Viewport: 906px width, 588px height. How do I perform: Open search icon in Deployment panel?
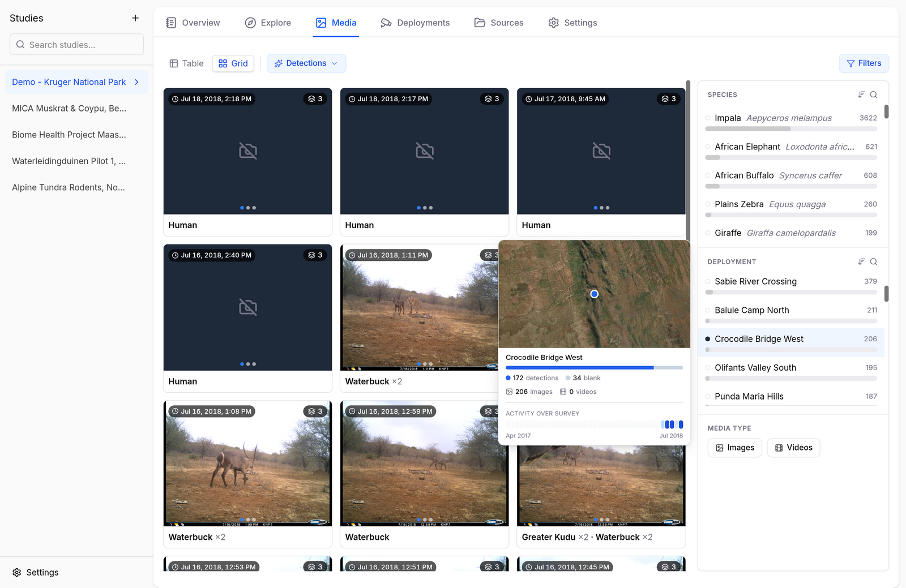tap(874, 261)
